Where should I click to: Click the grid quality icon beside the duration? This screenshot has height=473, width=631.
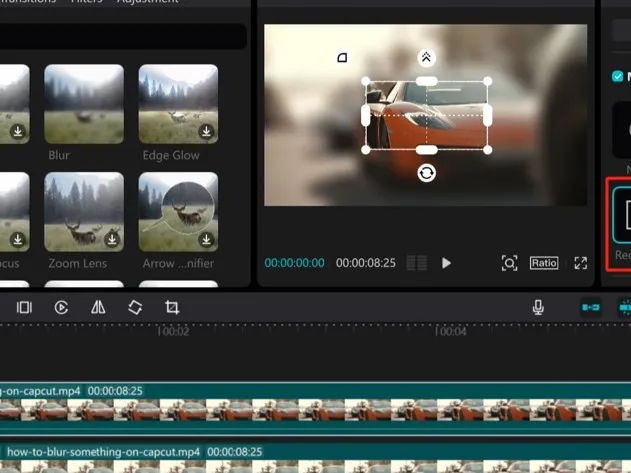(417, 263)
